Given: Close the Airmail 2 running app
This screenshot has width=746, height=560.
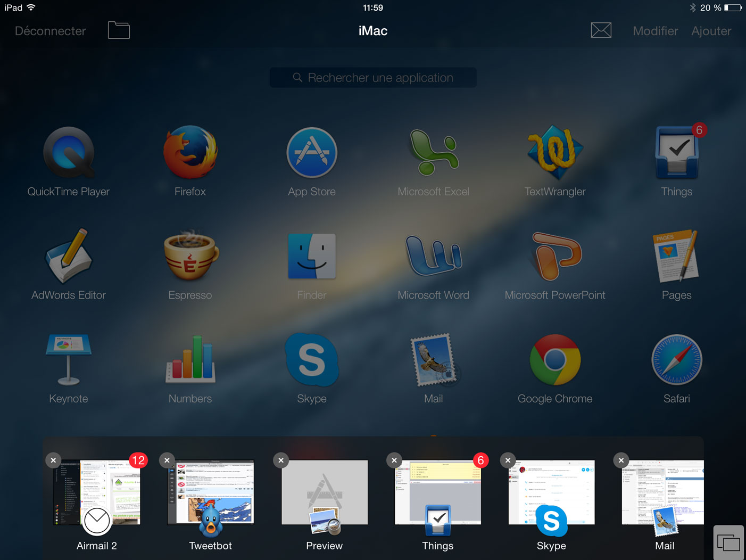Looking at the screenshot, I should tap(53, 460).
